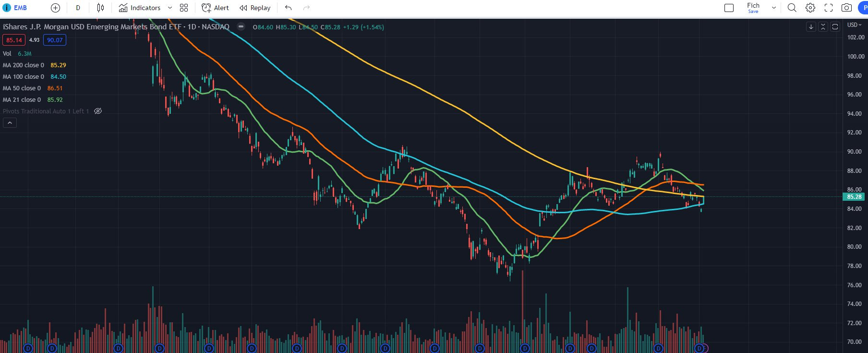868x353 pixels.
Task: Open quick search magnifier icon
Action: point(792,8)
